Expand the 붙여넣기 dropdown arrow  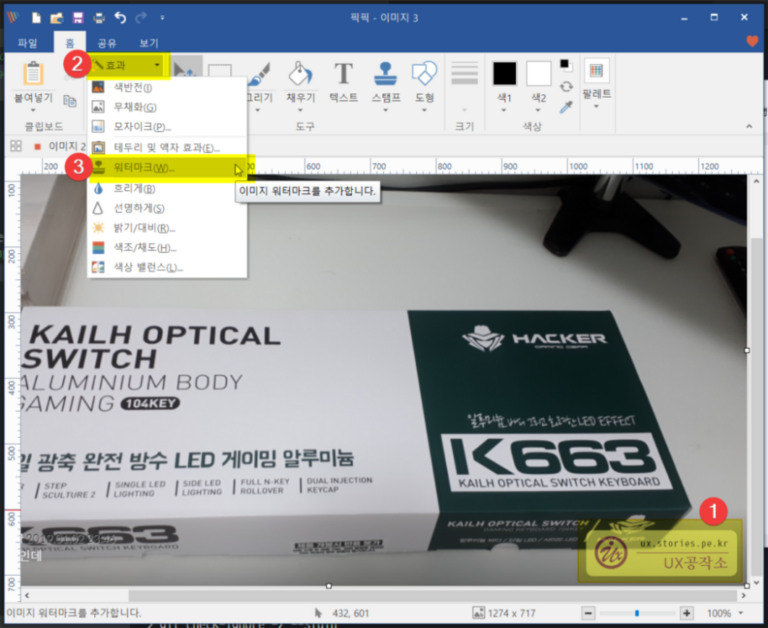tap(33, 110)
